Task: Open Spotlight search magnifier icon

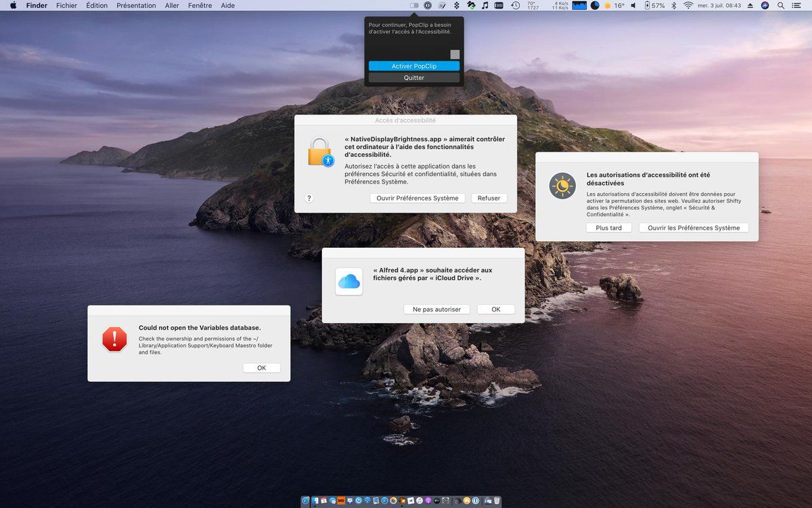Action: [x=781, y=5]
